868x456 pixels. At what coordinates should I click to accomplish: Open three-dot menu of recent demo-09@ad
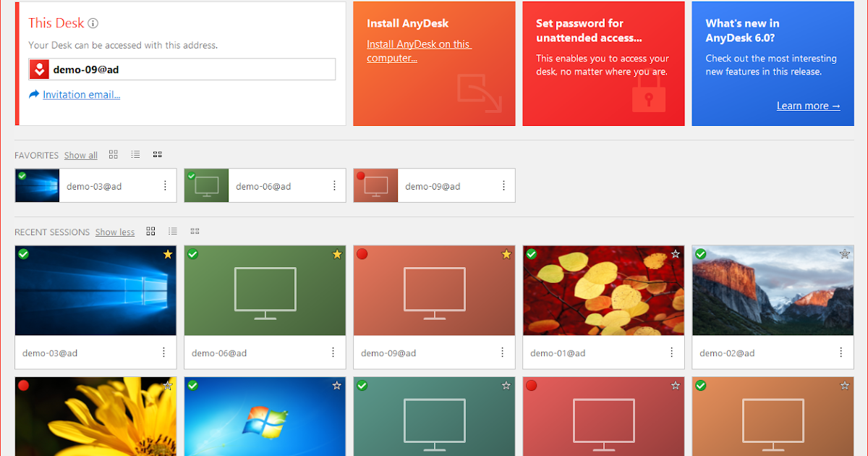point(503,352)
